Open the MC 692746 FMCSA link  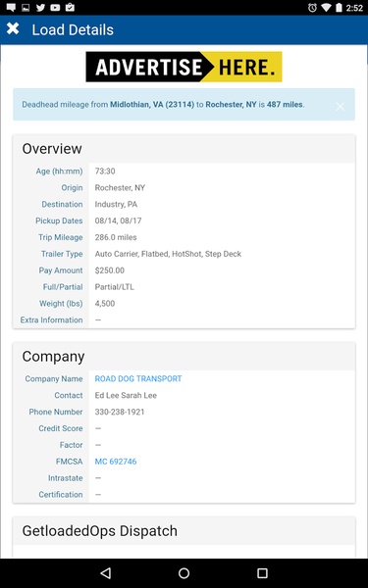[116, 462]
